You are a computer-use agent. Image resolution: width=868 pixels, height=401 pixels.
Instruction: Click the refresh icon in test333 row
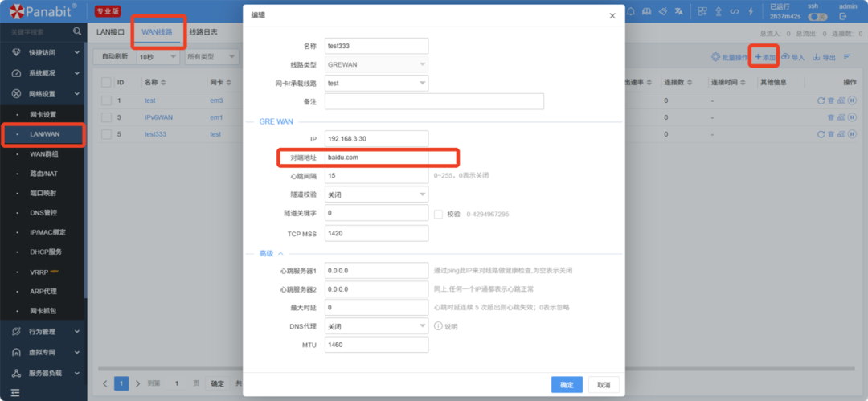821,134
